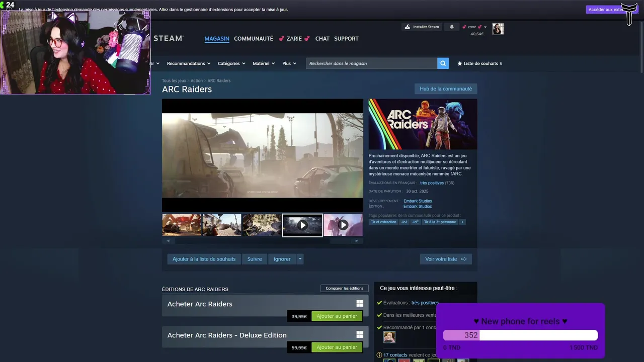Go to the MAGASIN tab
644x362 pixels.
tap(217, 39)
